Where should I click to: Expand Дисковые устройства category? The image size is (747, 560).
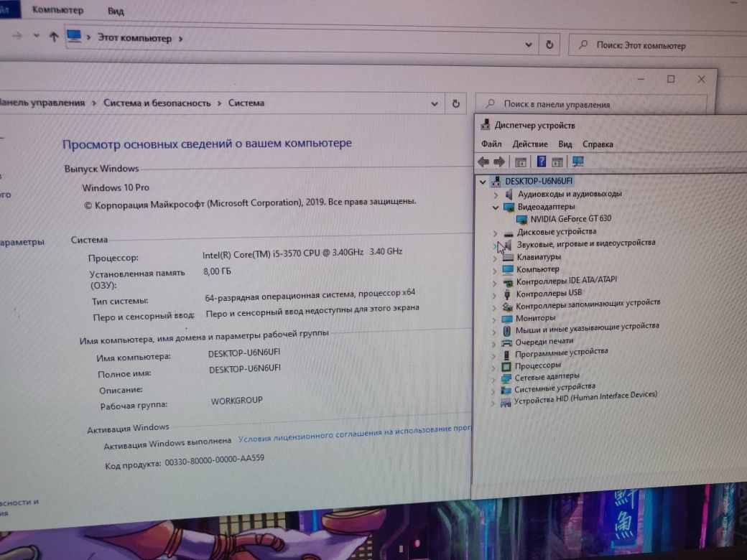click(495, 233)
